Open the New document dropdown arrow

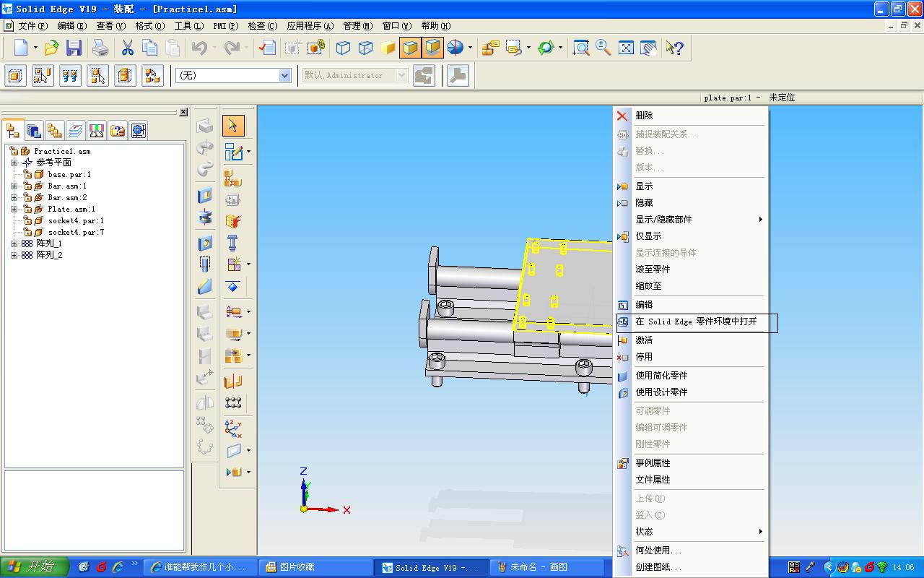35,48
